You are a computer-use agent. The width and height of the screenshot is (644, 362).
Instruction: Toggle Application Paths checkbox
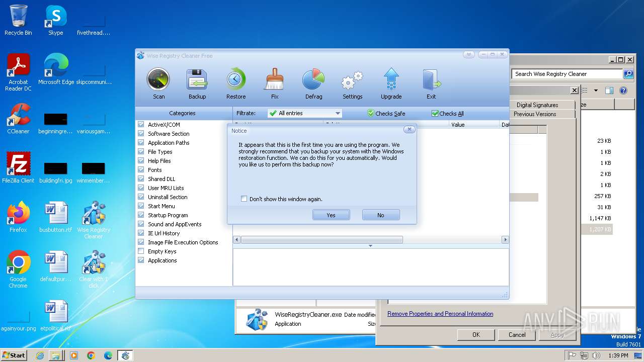click(141, 143)
